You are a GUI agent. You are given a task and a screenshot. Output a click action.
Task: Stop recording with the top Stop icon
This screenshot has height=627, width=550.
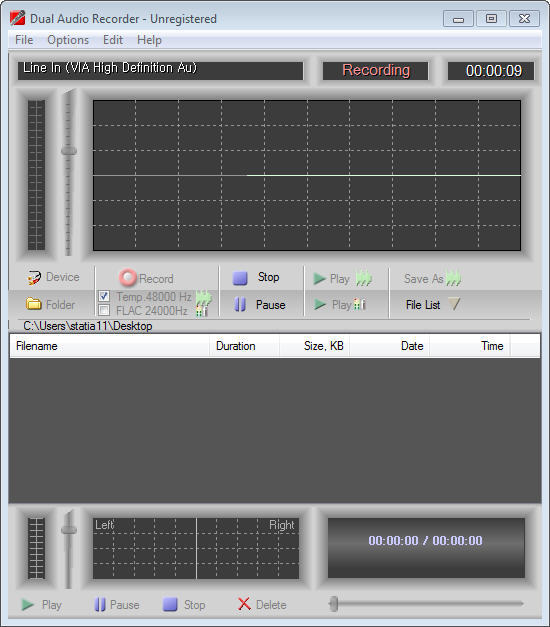tap(240, 278)
